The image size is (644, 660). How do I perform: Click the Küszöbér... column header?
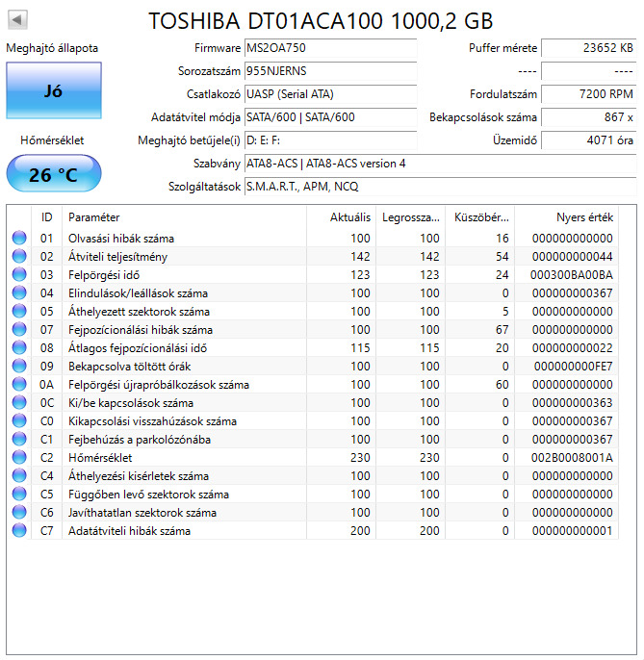pyautogui.click(x=480, y=217)
